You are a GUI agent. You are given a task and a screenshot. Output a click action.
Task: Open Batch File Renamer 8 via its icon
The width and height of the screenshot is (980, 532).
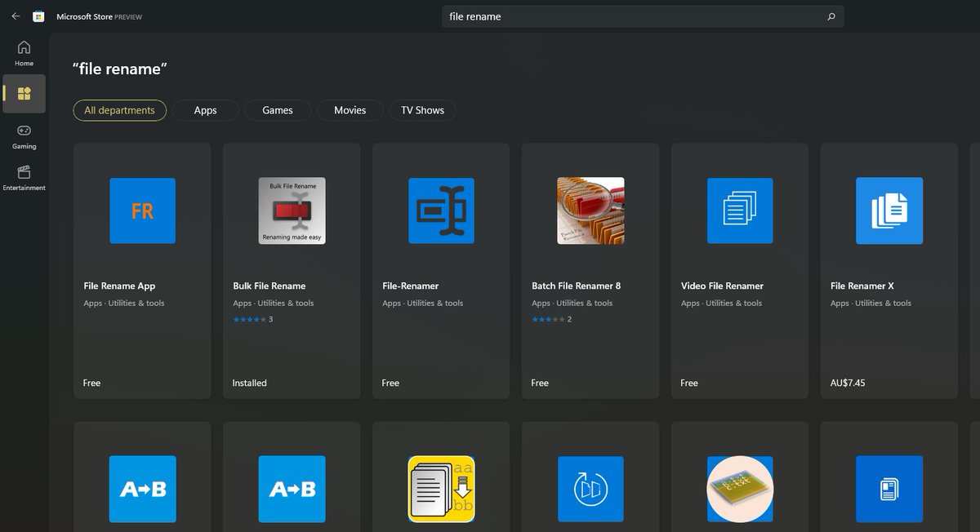pyautogui.click(x=590, y=211)
